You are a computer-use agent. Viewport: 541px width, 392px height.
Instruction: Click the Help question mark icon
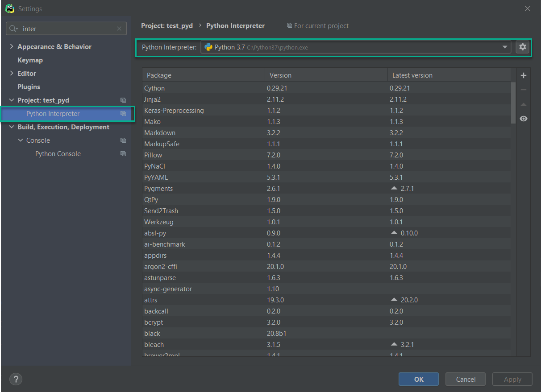pos(16,379)
